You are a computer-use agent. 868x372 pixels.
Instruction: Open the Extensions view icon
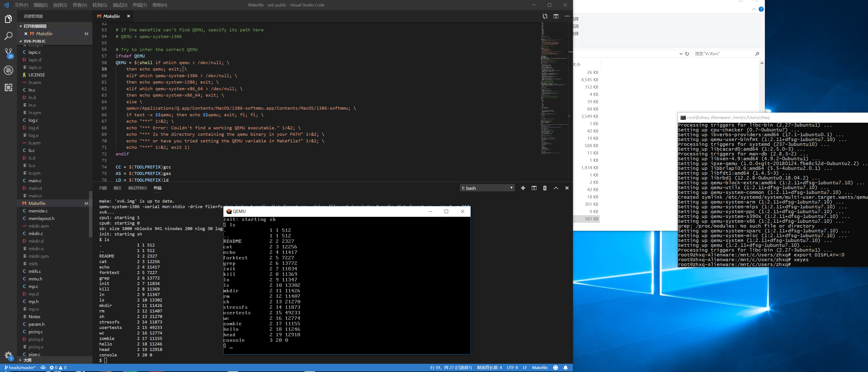8,87
